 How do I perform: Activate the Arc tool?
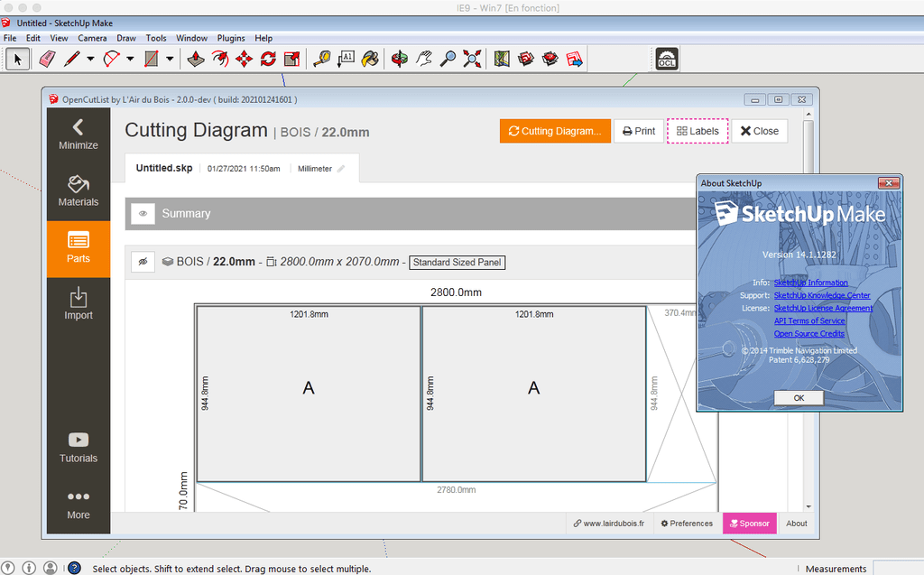[111, 59]
